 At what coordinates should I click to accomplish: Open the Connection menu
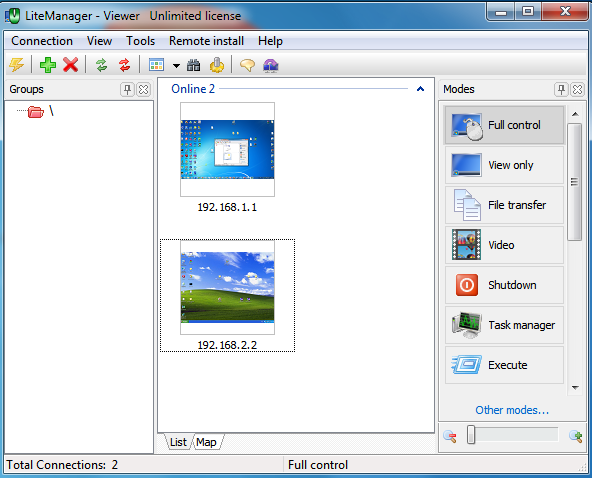[x=42, y=41]
